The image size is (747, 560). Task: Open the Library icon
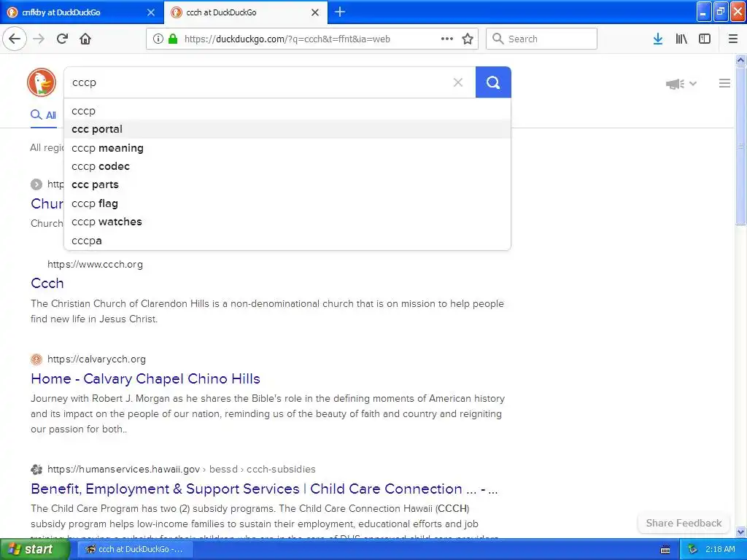[x=681, y=39]
